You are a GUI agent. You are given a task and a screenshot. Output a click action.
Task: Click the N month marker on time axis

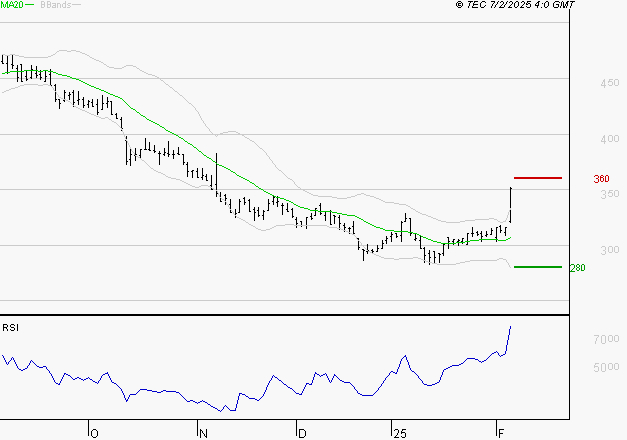[x=204, y=434]
